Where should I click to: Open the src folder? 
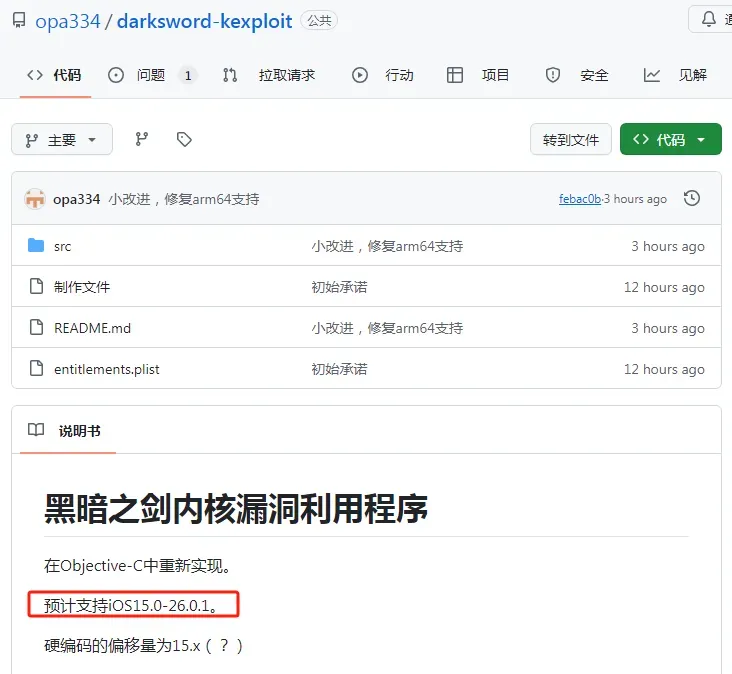coord(63,246)
